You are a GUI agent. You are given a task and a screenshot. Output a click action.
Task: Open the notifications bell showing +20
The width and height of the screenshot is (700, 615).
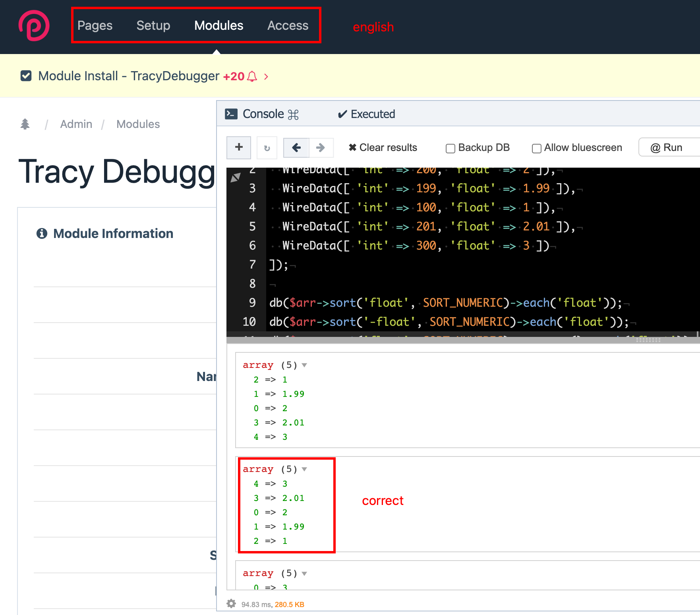click(253, 76)
